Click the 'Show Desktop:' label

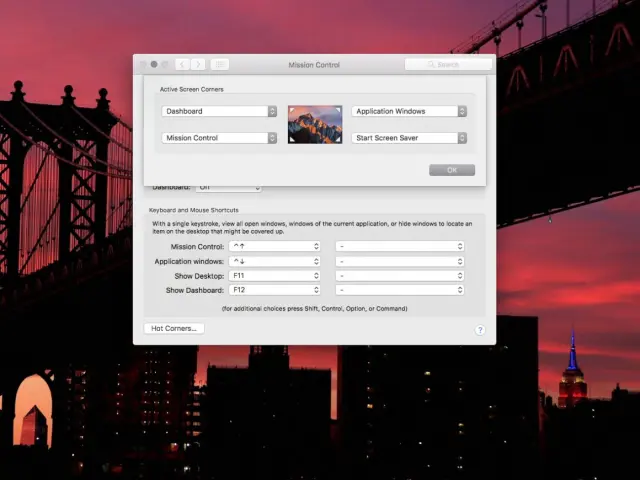click(x=199, y=276)
